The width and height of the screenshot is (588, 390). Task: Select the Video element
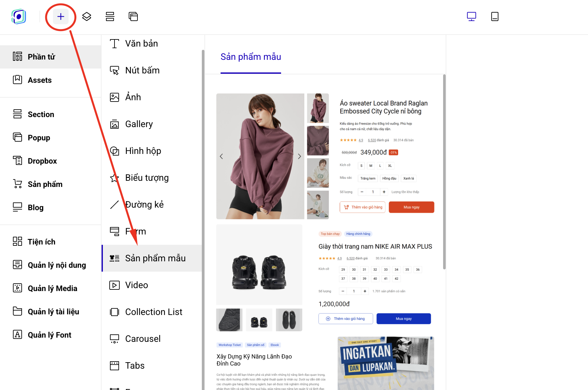click(x=136, y=285)
